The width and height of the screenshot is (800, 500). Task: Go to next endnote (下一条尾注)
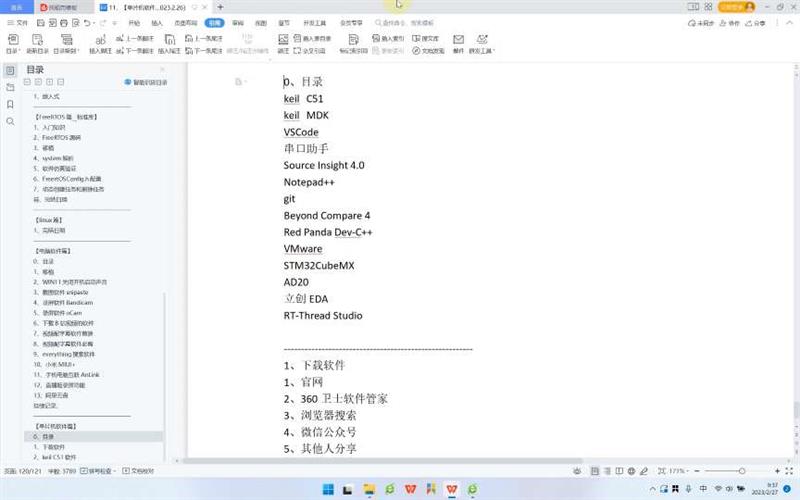204,51
